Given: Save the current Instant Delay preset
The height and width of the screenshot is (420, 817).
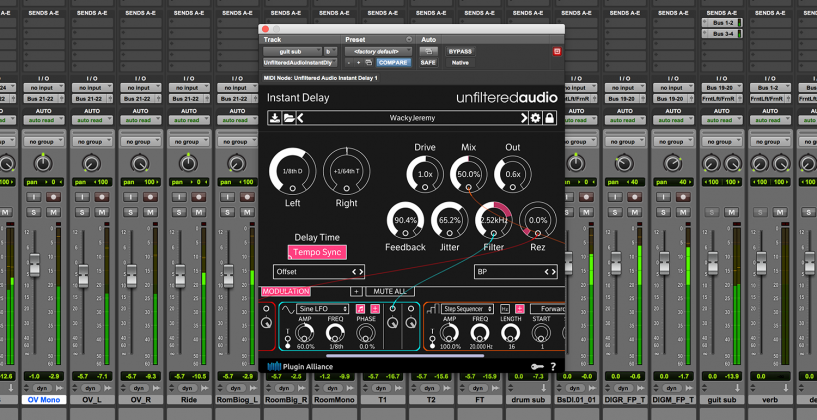Looking at the screenshot, I should (x=274, y=118).
